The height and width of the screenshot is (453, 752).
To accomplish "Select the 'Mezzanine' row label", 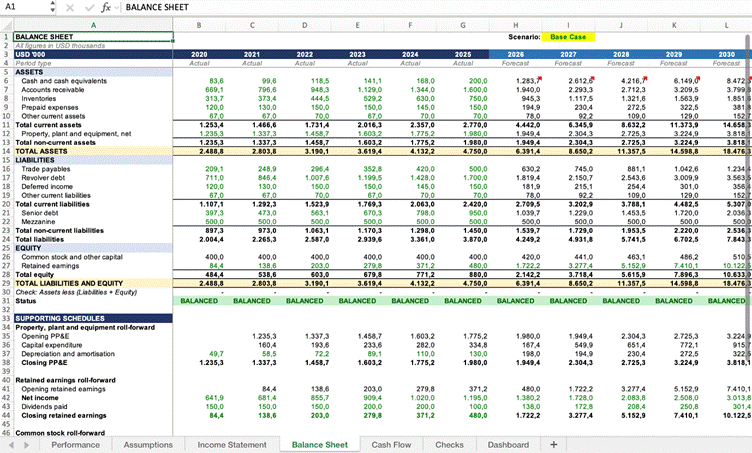I will point(38,221).
